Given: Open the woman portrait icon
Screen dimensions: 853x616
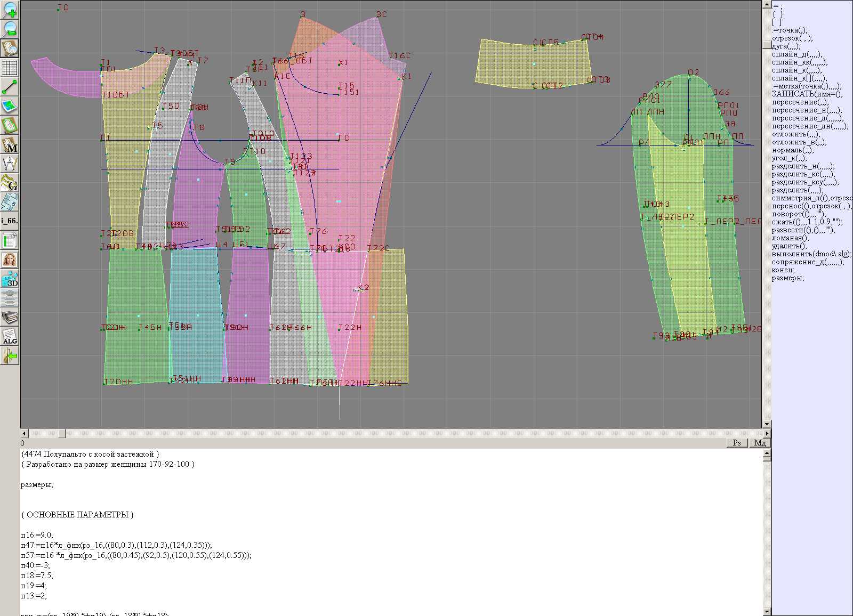Looking at the screenshot, I should click(10, 260).
